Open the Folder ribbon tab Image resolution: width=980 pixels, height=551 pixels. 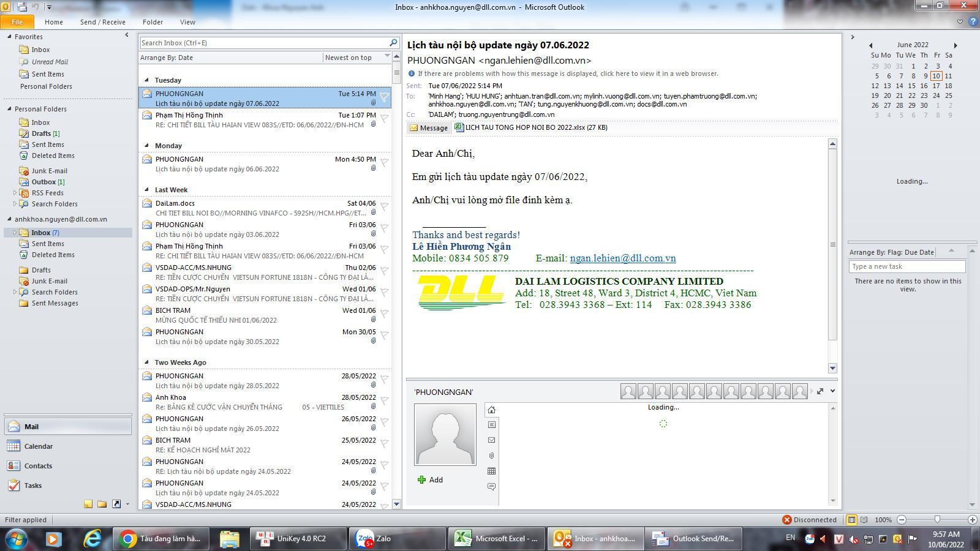[153, 22]
